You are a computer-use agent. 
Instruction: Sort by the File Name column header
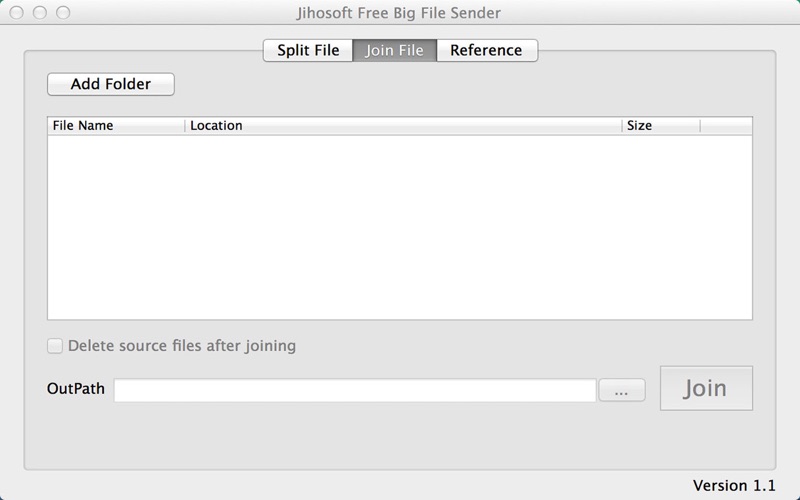[116, 126]
